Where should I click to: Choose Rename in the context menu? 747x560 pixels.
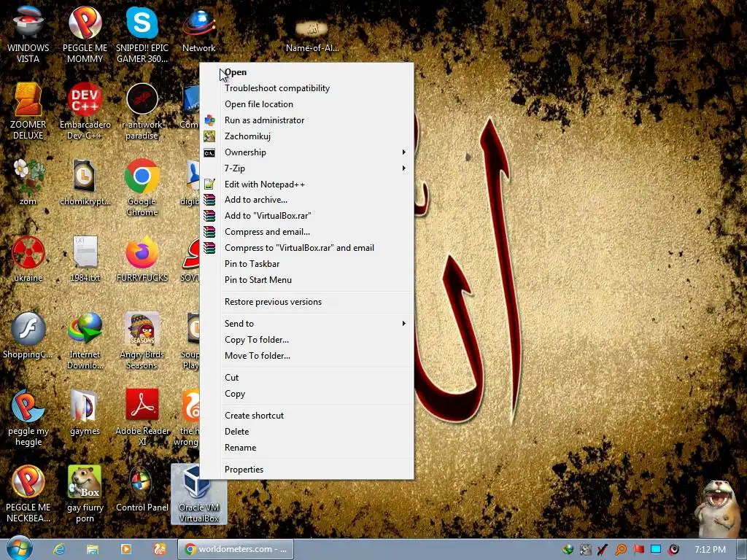coord(307,448)
